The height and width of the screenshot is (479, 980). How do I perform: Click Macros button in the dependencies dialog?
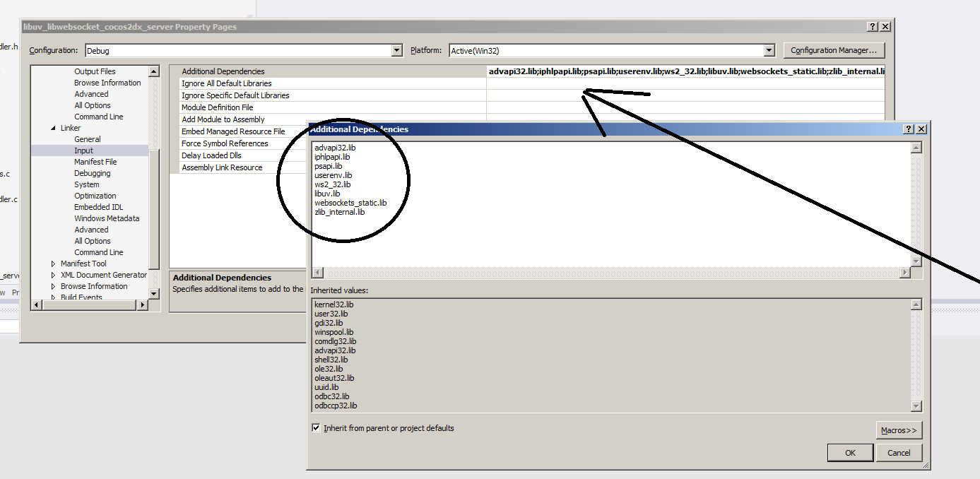(899, 430)
